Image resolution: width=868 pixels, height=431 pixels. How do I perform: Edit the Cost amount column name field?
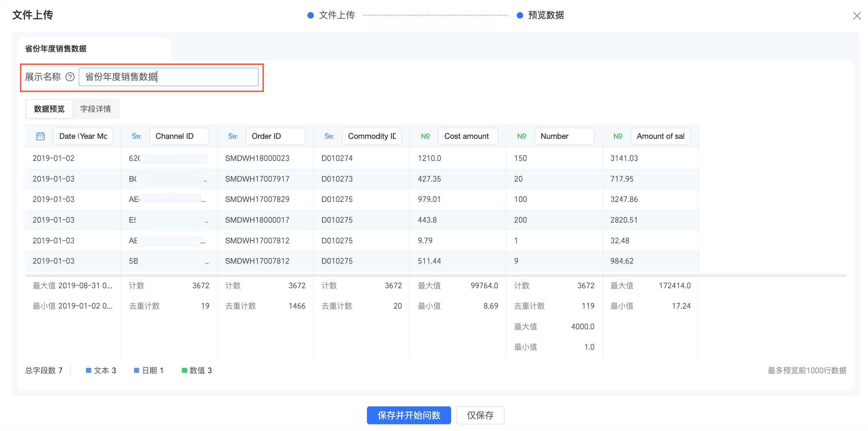point(468,136)
